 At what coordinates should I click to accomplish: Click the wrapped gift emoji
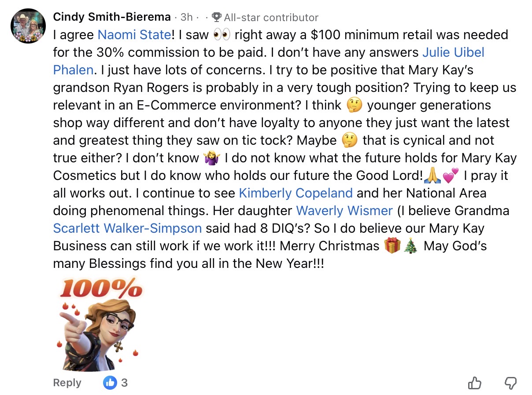tap(392, 245)
